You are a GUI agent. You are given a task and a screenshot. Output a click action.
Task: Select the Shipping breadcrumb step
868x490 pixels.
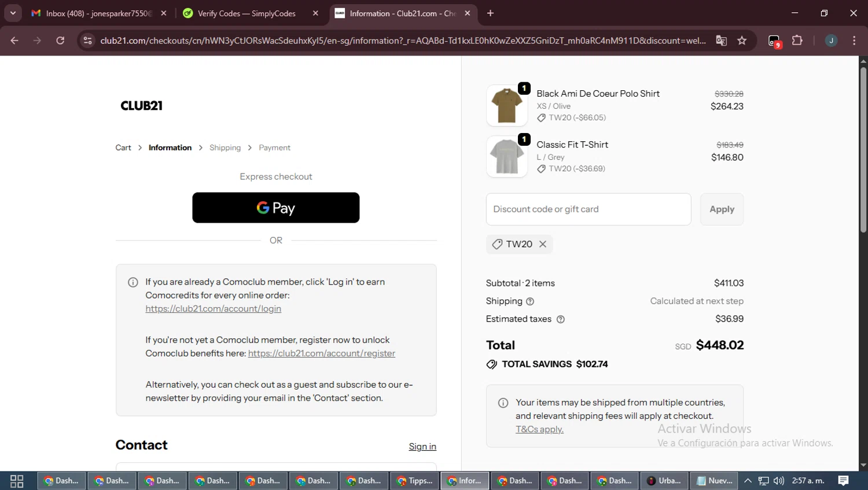(x=225, y=148)
